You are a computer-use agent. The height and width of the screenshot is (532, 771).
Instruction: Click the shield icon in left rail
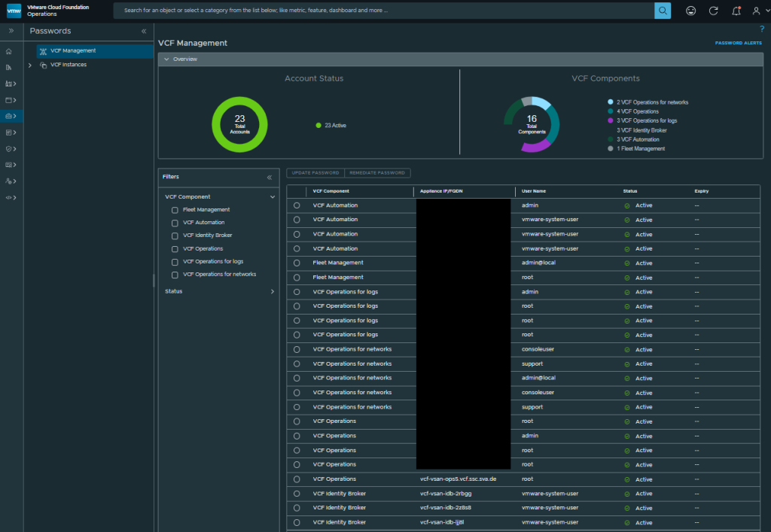pyautogui.click(x=9, y=149)
